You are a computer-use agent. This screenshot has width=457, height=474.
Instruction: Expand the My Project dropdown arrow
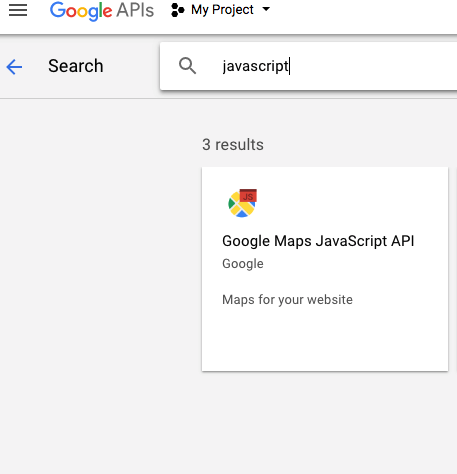[266, 9]
